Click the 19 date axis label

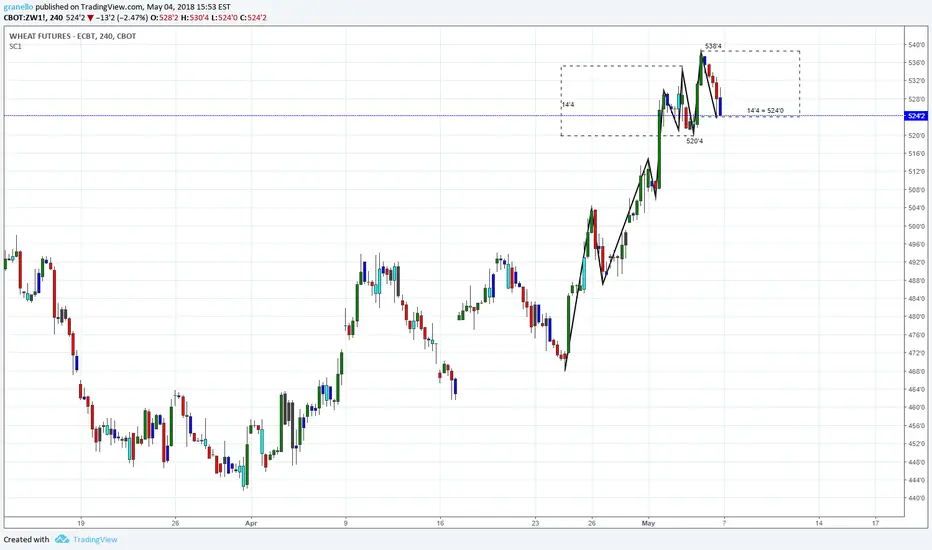point(81,523)
